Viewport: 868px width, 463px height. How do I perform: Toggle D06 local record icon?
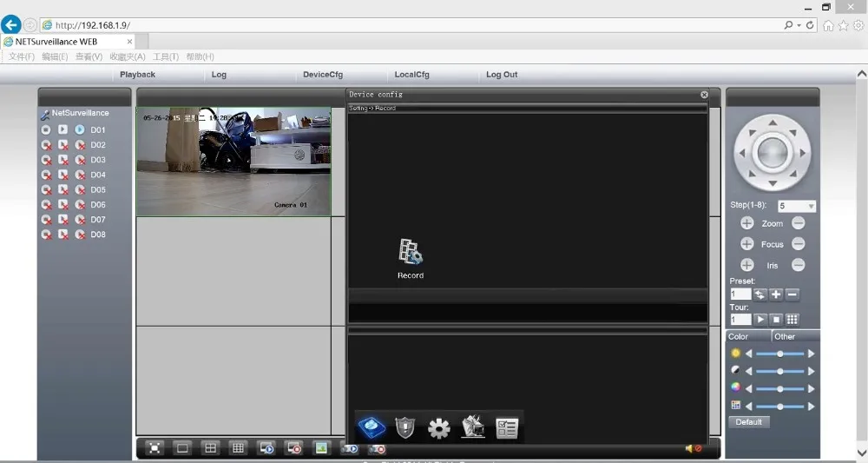[x=63, y=204]
